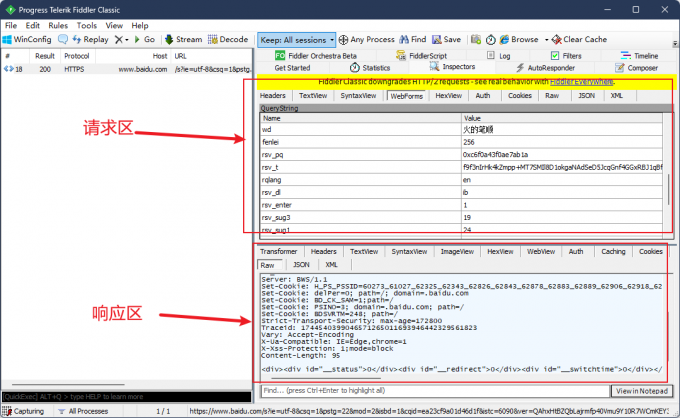This screenshot has width=680, height=418.
Task: Click the Find text input field
Action: pyautogui.click(x=435, y=391)
